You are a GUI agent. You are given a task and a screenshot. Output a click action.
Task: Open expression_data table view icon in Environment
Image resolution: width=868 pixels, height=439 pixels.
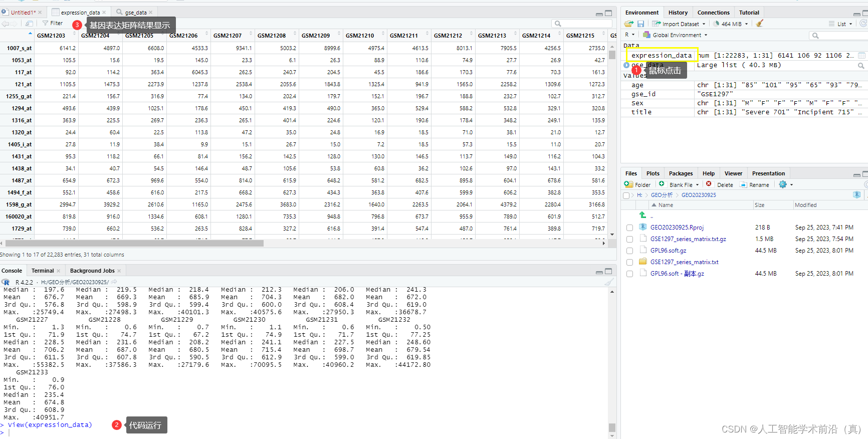[861, 55]
